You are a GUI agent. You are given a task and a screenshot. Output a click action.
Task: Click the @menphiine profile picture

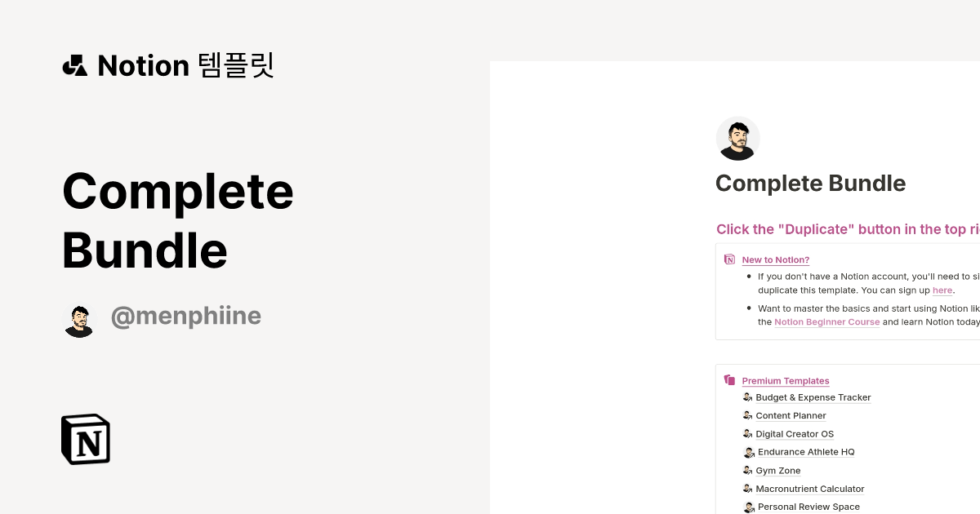pyautogui.click(x=79, y=320)
